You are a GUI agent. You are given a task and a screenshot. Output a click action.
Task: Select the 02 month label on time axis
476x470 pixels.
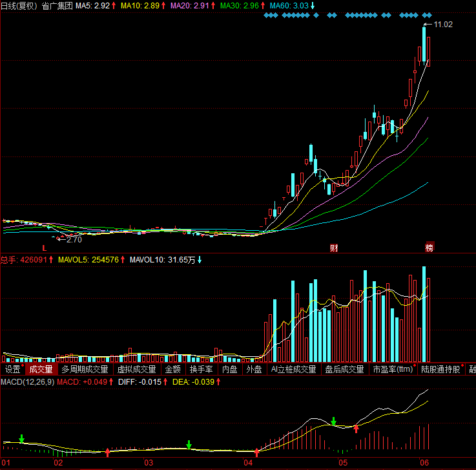(x=58, y=463)
